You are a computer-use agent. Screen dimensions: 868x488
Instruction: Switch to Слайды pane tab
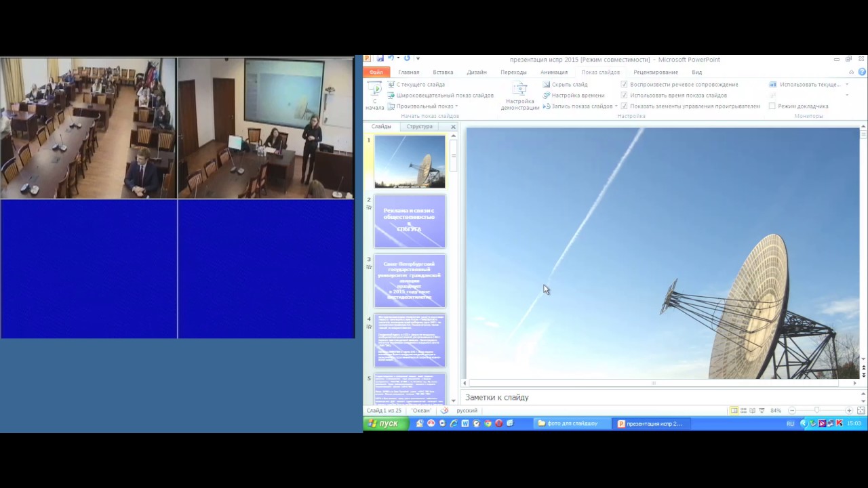[381, 127]
